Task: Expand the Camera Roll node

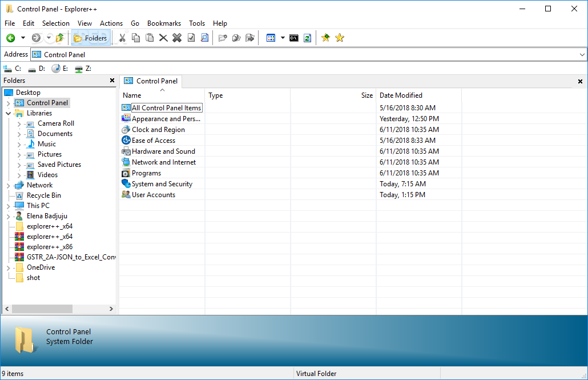Action: pos(19,123)
